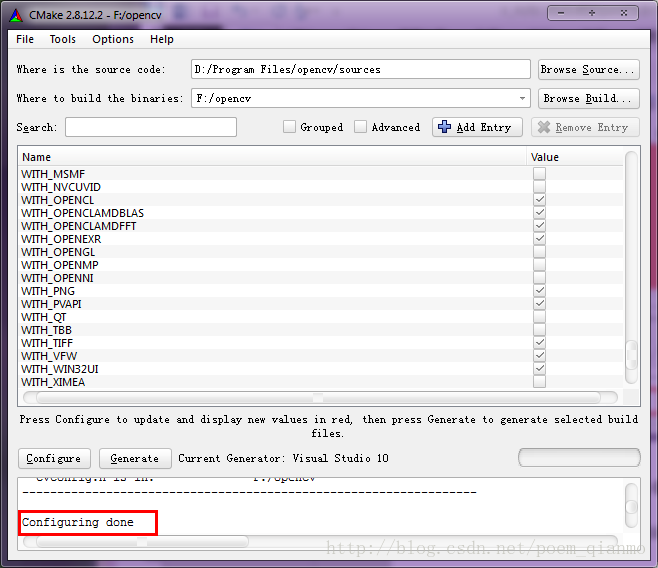Click the variable list horizontal scrollbar
The height and width of the screenshot is (568, 658).
point(320,397)
